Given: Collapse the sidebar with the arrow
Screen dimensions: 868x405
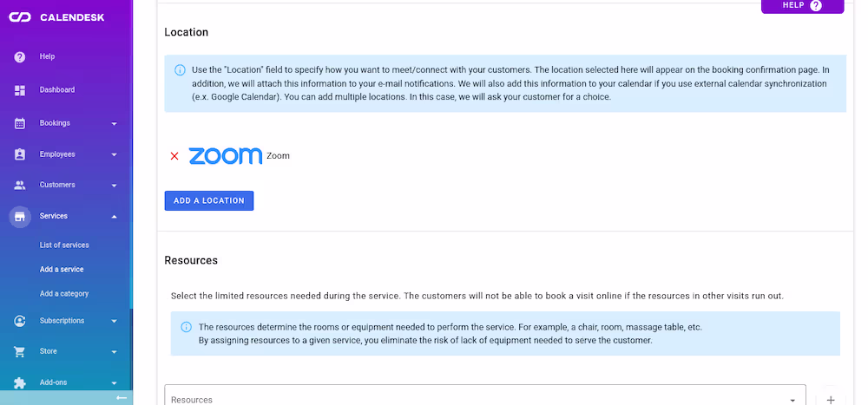Looking at the screenshot, I should pyautogui.click(x=122, y=398).
